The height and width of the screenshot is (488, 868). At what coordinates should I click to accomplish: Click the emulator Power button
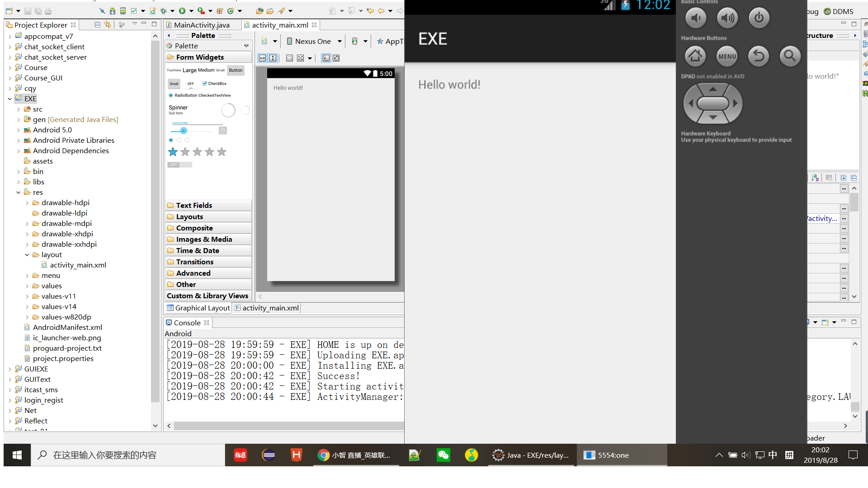759,18
